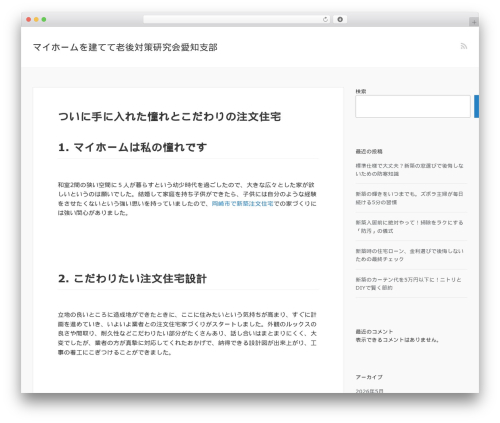Image resolution: width=500 pixels, height=423 pixels.
Task: Minimize window using yellow button
Action: pyautogui.click(x=36, y=19)
